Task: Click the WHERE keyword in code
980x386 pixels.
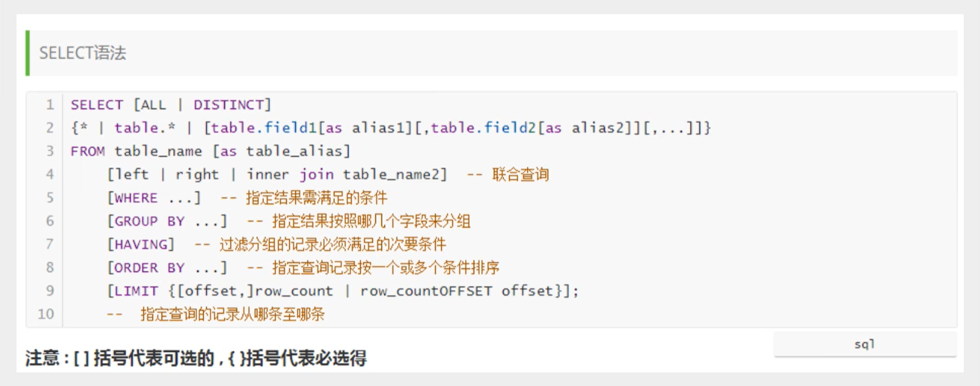Action: click(136, 198)
